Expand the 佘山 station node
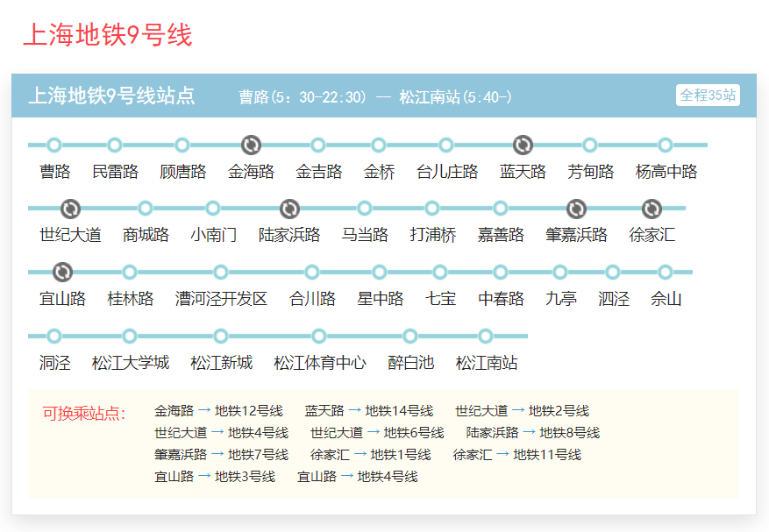769x532 pixels. [x=666, y=271]
